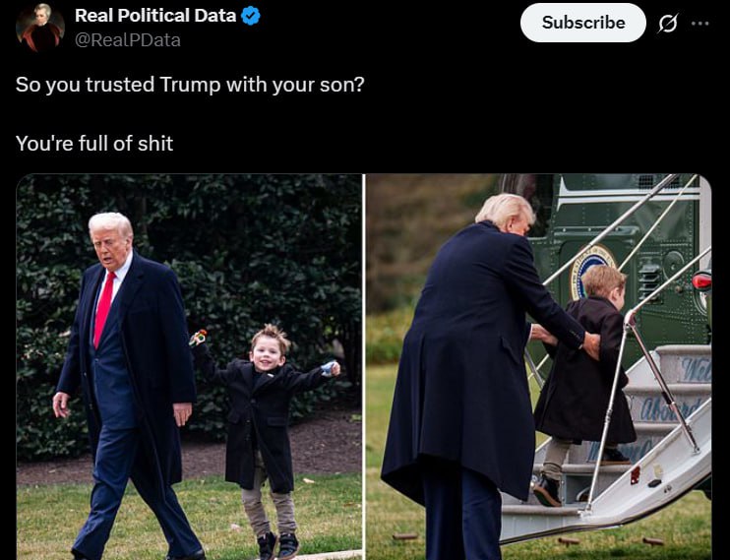Click the presidential seal on the helicopter

point(592,271)
